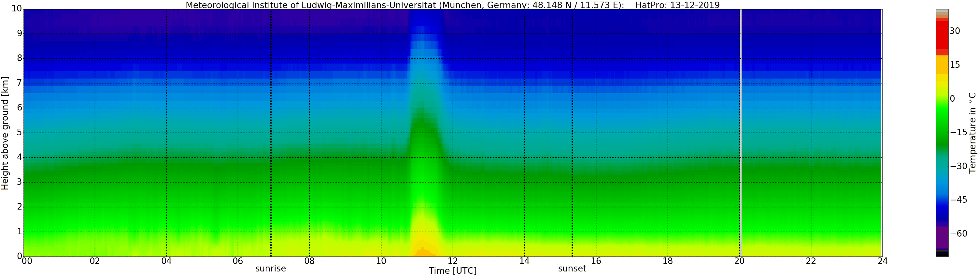
Task: Select the 24 tick at the end of the time axis
Action: pyautogui.click(x=883, y=261)
